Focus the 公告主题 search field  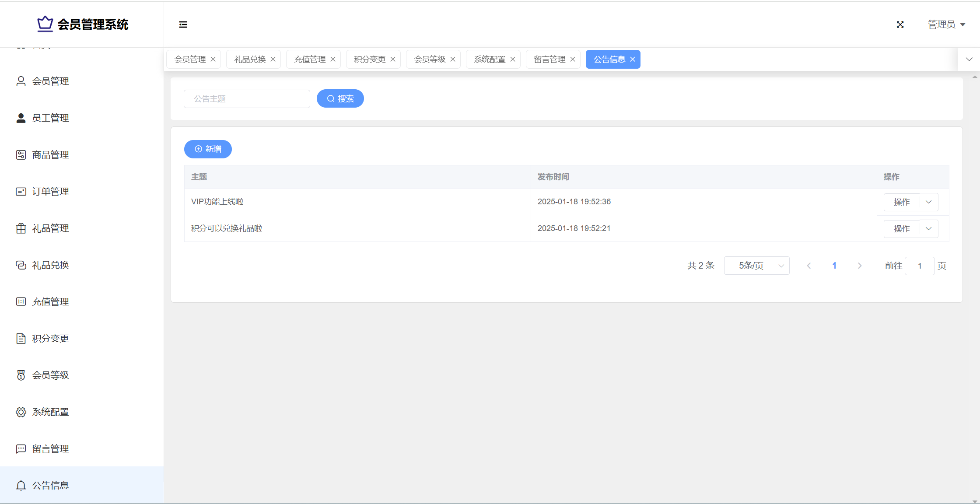[x=247, y=99]
